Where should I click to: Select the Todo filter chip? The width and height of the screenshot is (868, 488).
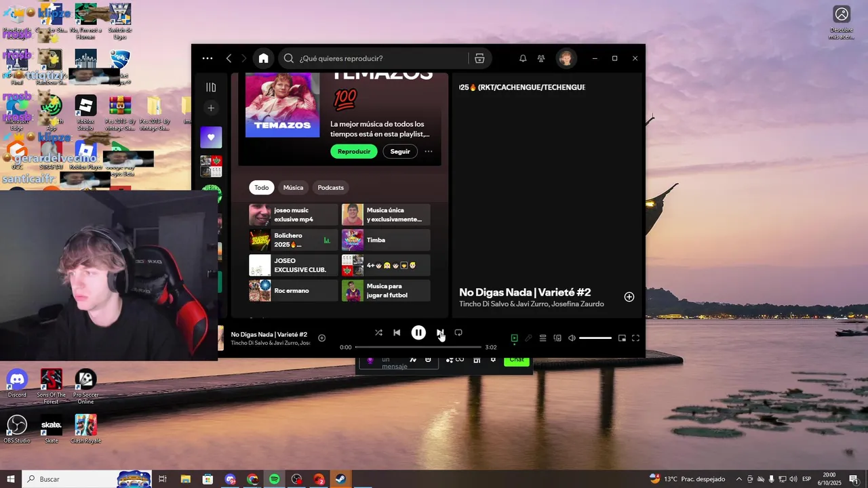pyautogui.click(x=262, y=188)
